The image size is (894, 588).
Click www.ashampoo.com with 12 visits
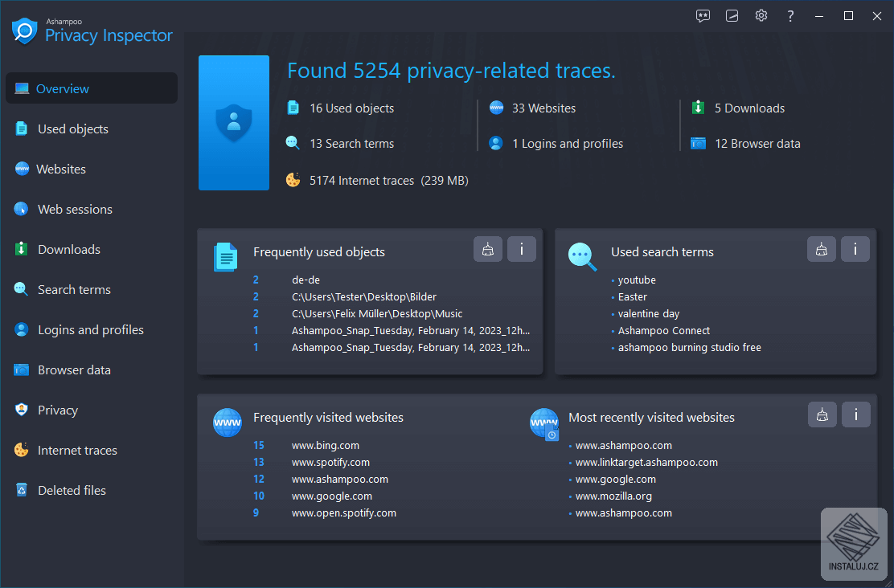point(340,480)
